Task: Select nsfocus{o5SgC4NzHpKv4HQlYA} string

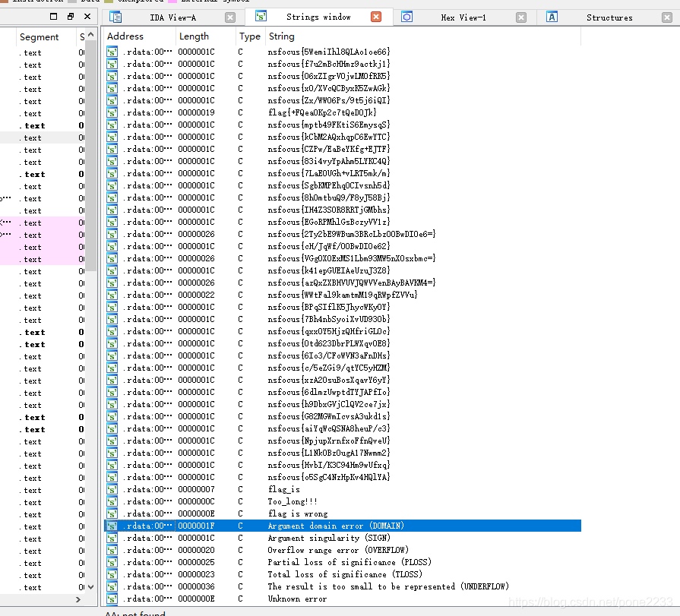Action: 329,477
